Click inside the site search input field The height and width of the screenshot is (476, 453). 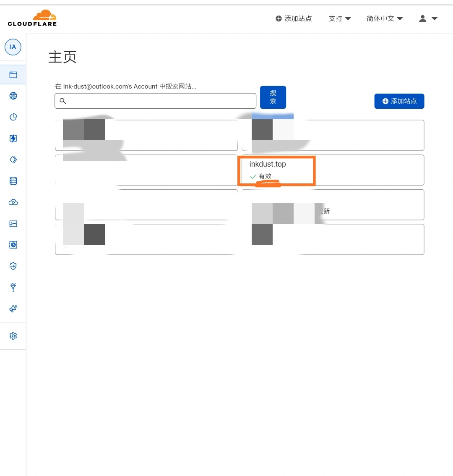[155, 101]
